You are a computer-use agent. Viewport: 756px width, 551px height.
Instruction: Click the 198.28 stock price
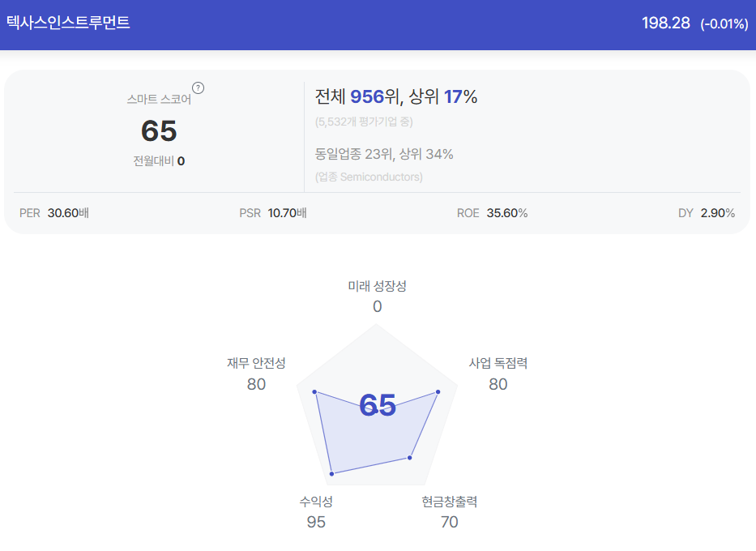coord(666,23)
